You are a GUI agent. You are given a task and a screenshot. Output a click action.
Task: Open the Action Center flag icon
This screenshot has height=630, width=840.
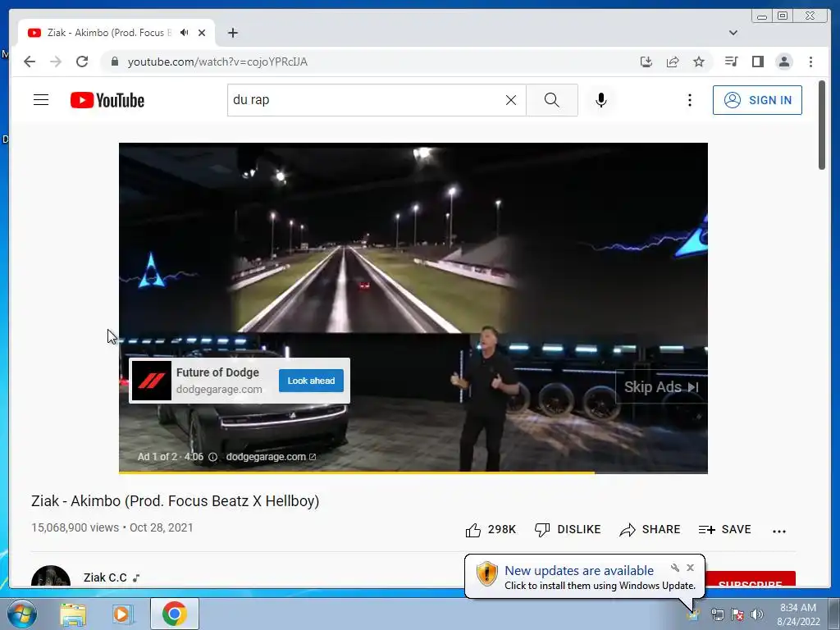point(737,614)
